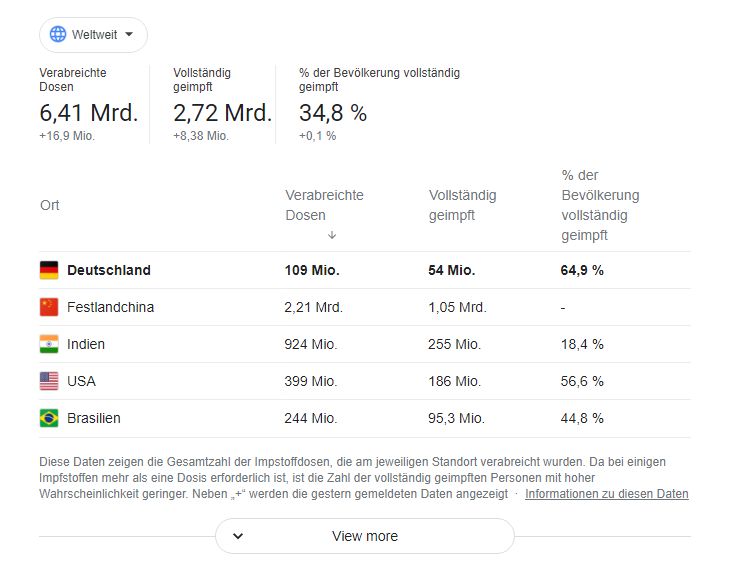Select the Indien row label

tap(86, 344)
